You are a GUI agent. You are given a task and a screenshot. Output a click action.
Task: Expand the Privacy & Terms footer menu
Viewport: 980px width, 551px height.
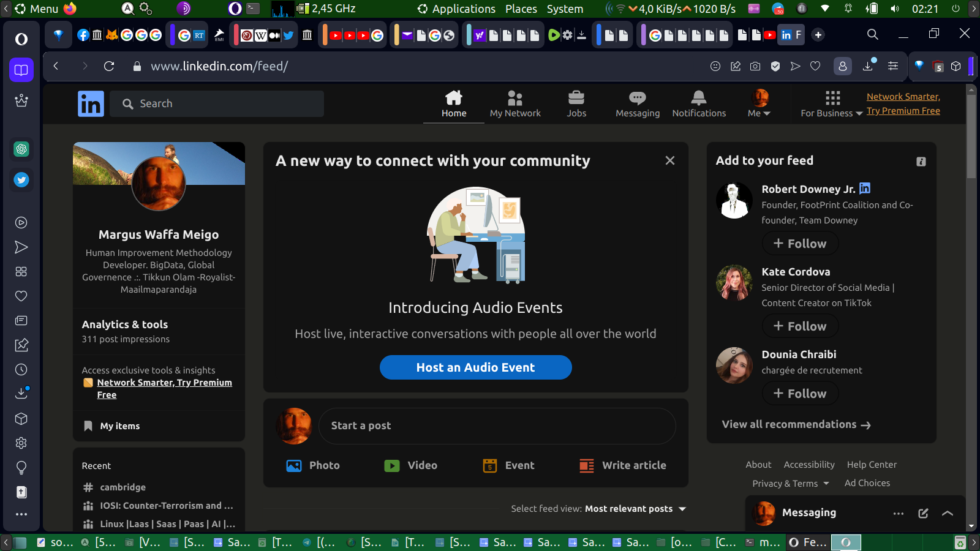click(791, 483)
